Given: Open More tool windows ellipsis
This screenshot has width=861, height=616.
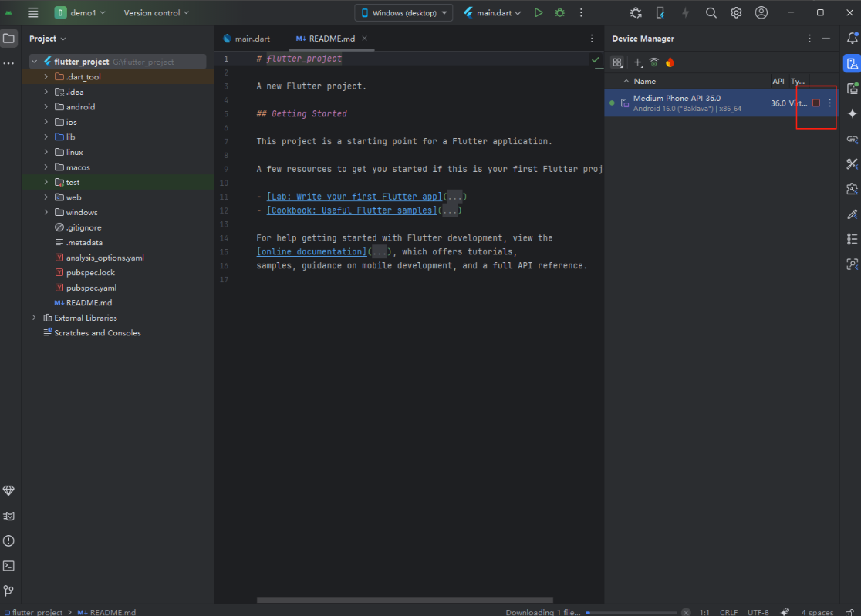Looking at the screenshot, I should tap(8, 64).
